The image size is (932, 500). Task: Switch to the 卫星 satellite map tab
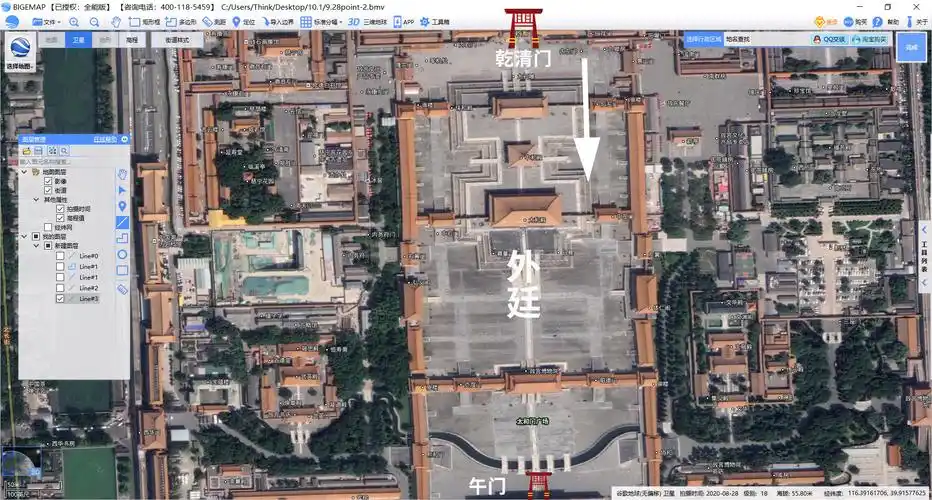pos(79,40)
